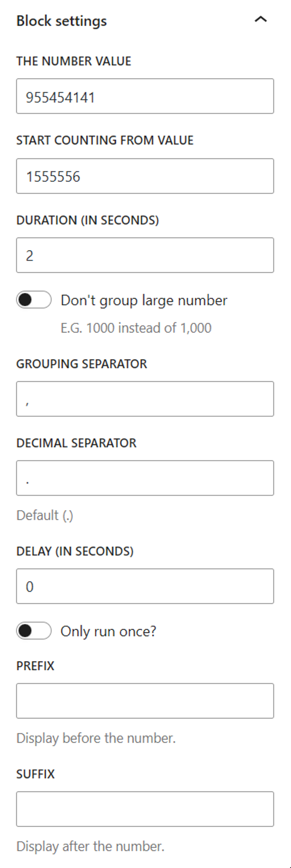Image resolution: width=291 pixels, height=868 pixels.
Task: Click the Display before the number text
Action: point(96,738)
